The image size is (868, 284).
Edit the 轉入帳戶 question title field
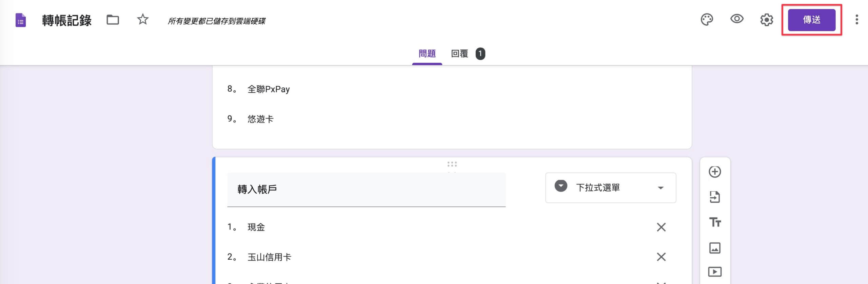coord(366,190)
